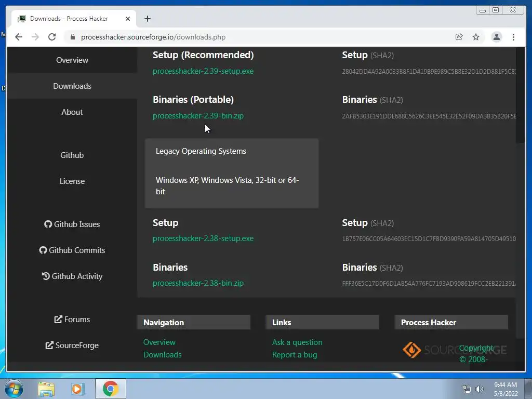532x399 pixels.
Task: Open Github Issues in the sidebar
Action: coord(72,224)
